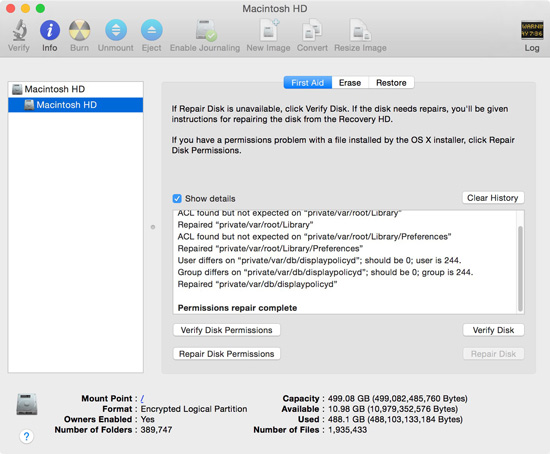Click the 'Repaired private/var/db/displaypolicyd' log line
The height and width of the screenshot is (454, 550).
click(257, 284)
